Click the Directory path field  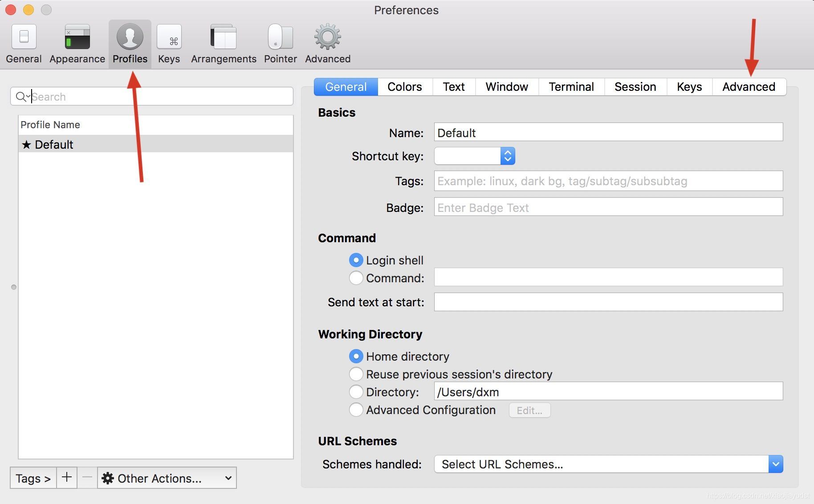pyautogui.click(x=608, y=391)
